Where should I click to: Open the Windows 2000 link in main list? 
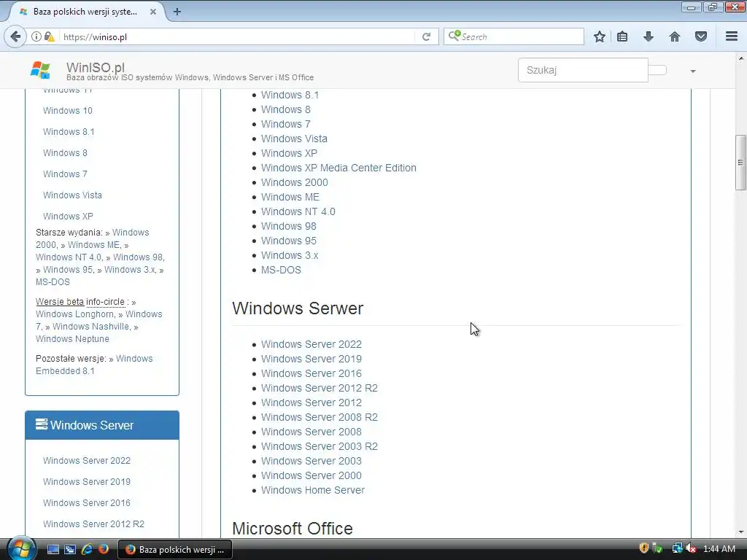(x=295, y=182)
